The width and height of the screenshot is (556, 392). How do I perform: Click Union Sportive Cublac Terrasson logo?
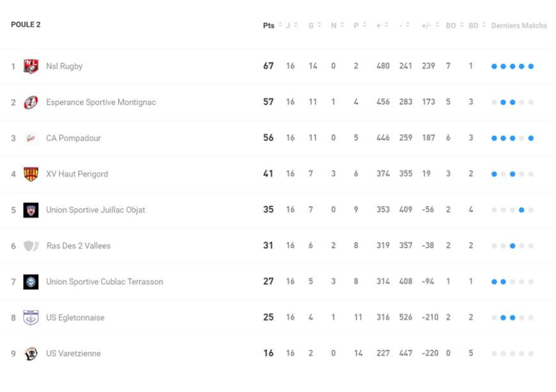pos(31,282)
